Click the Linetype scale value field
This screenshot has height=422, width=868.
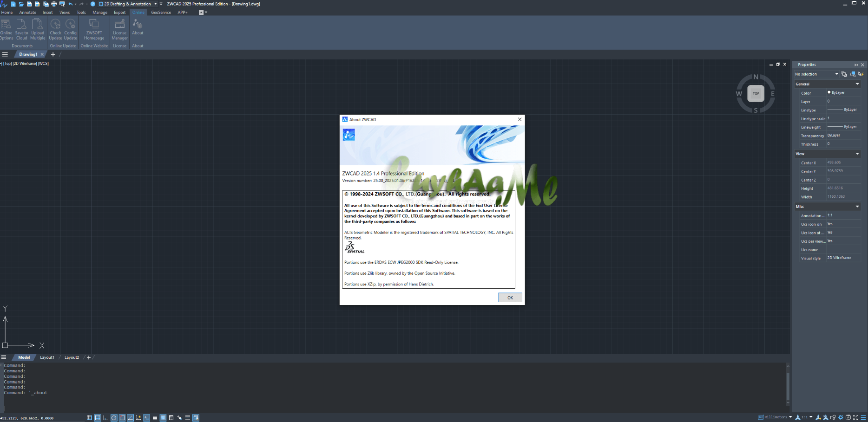point(843,118)
